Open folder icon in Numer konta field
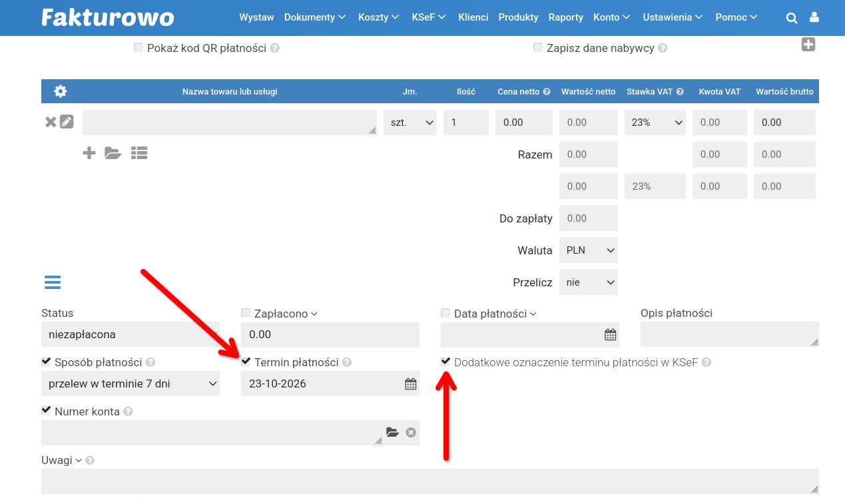 392,432
